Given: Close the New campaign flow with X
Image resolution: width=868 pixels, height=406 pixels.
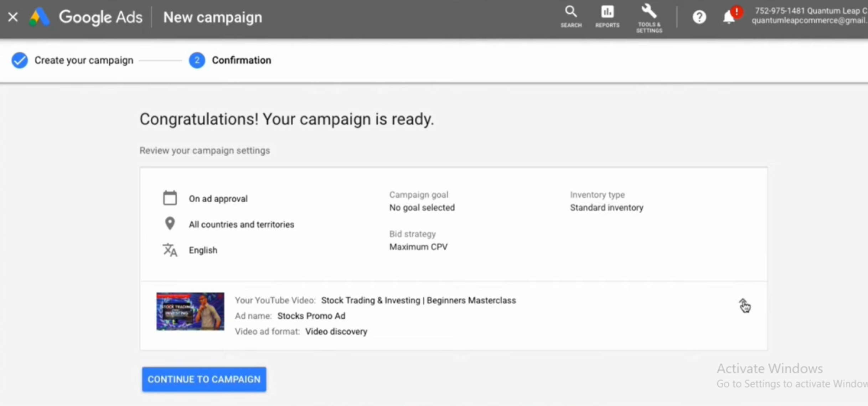Looking at the screenshot, I should coord(12,17).
